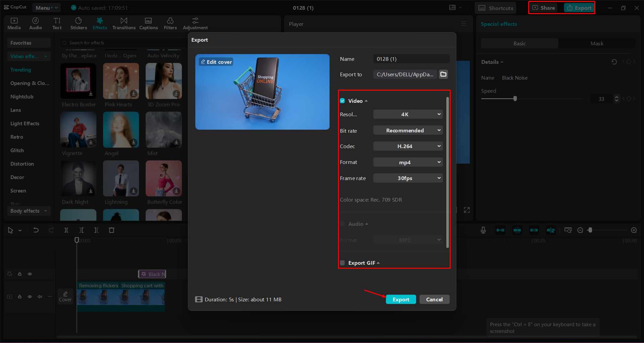Click the Speed slider handle
Image resolution: width=644 pixels, height=343 pixels.
tap(515, 99)
